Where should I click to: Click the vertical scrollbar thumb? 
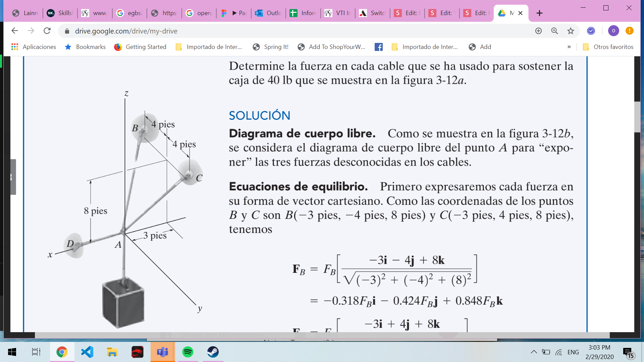637,117
